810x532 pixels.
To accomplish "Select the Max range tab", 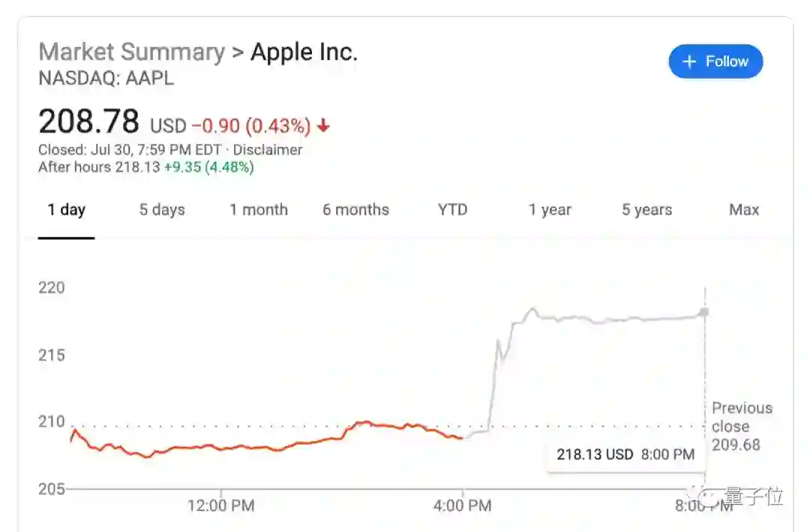I will (x=744, y=210).
